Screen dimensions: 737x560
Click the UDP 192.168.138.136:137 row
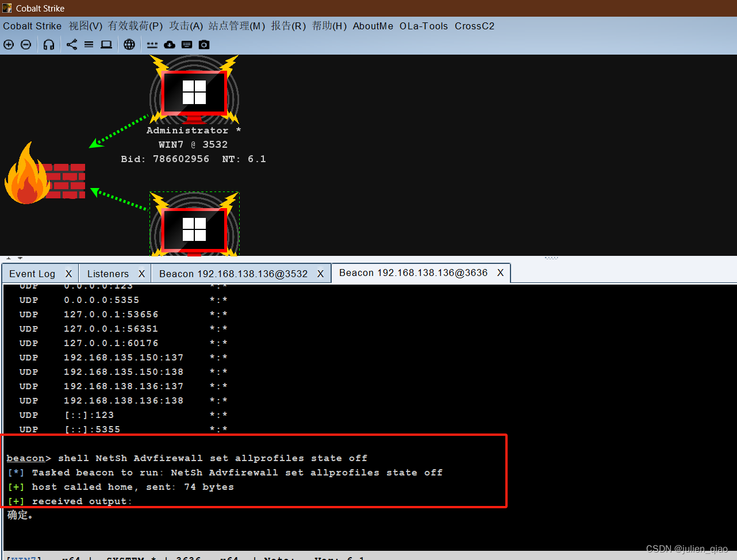click(123, 386)
